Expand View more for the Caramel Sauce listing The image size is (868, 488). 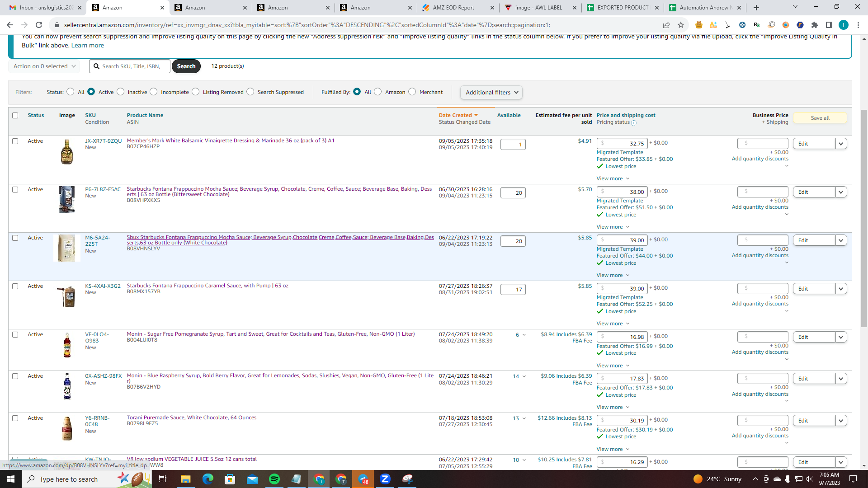pos(613,324)
